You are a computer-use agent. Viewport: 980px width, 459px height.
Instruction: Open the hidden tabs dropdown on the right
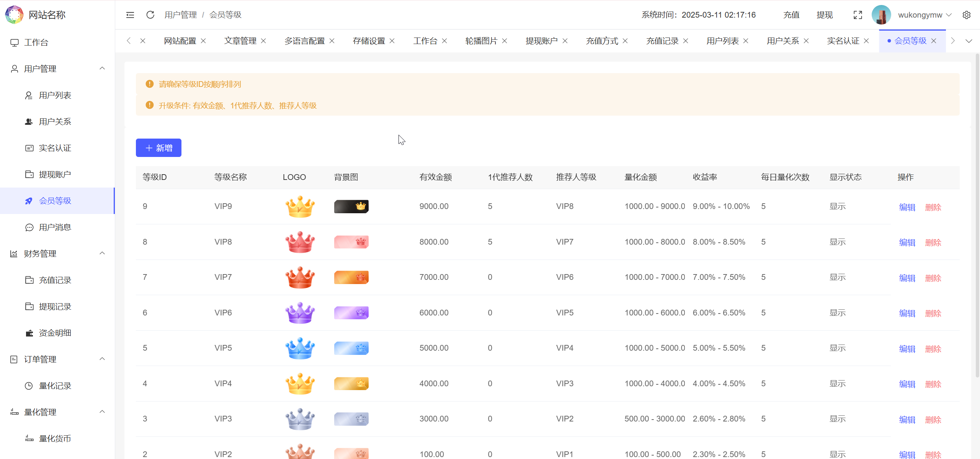pos(969,41)
